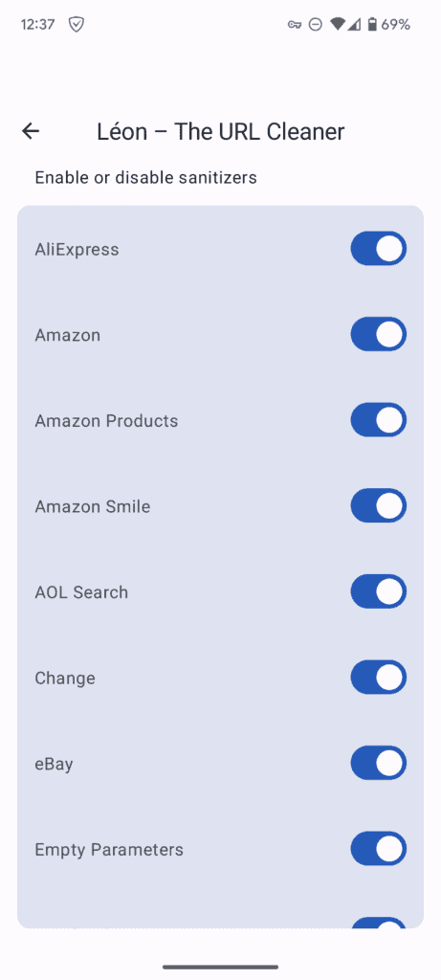Toggle the Amazon Products switch
The image size is (441, 980).
point(379,420)
